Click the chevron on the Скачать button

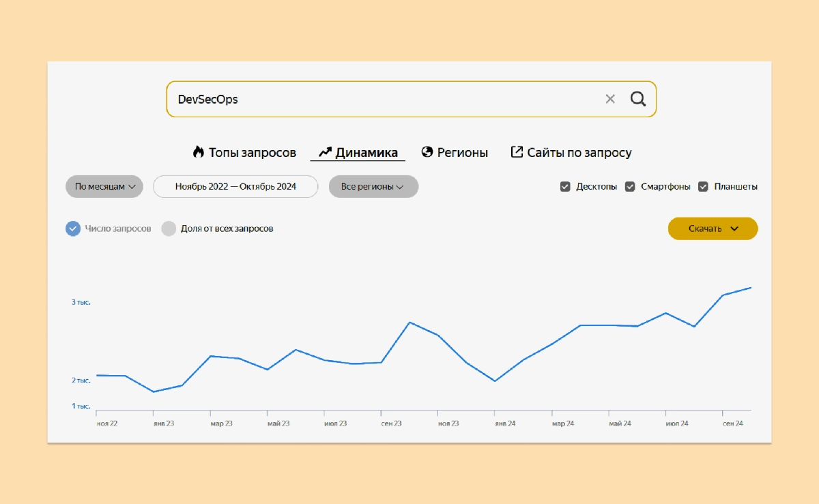pyautogui.click(x=734, y=229)
